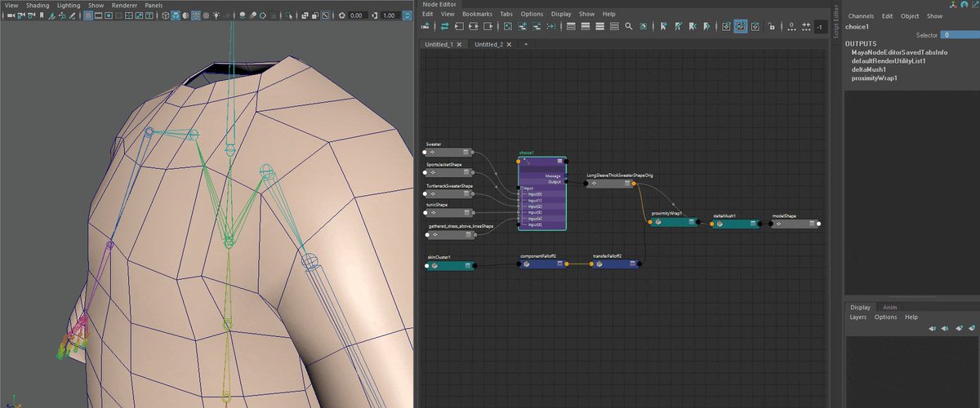Viewport: 980px width, 408px height.
Task: Toggle wireframe on shaded icon
Action: (196, 16)
